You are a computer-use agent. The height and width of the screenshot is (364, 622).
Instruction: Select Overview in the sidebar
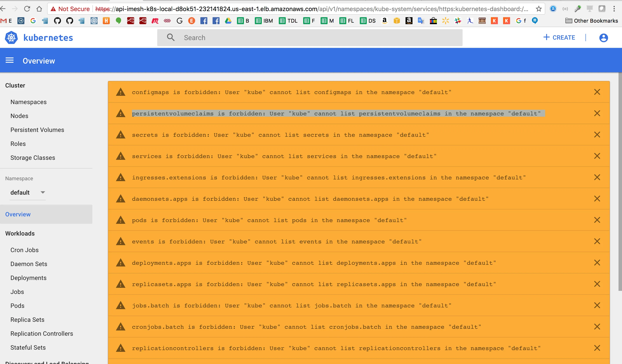tap(18, 214)
